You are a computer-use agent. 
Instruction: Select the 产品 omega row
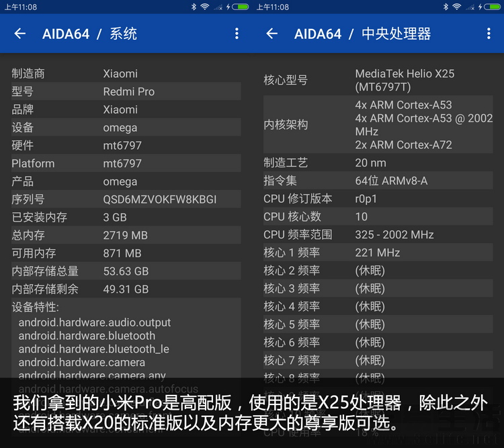(x=126, y=181)
